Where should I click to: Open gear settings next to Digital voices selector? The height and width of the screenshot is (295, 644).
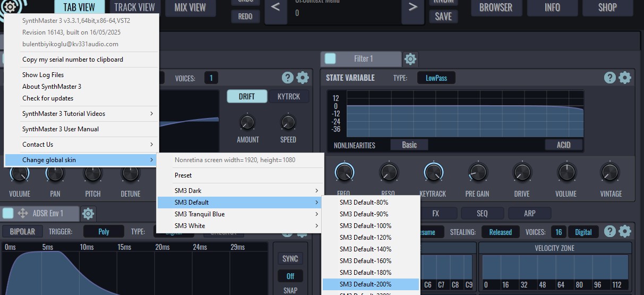click(x=625, y=231)
